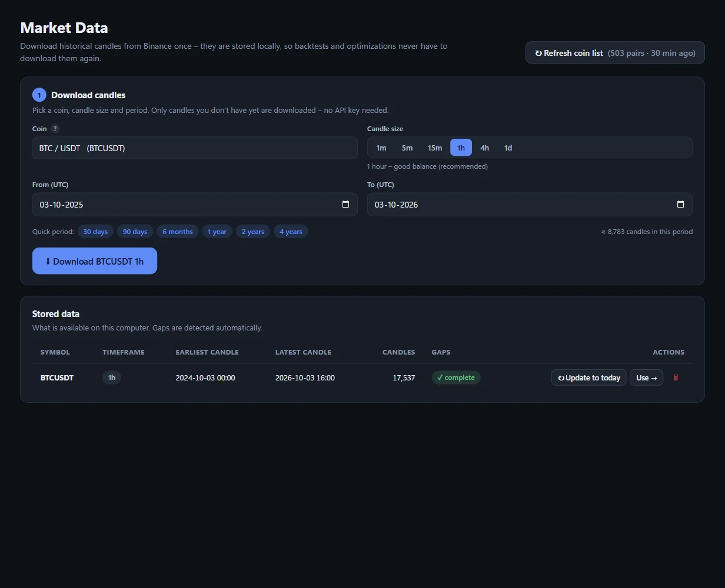This screenshot has height=588, width=725.
Task: Click the GAPS column header
Action: pyautogui.click(x=441, y=352)
